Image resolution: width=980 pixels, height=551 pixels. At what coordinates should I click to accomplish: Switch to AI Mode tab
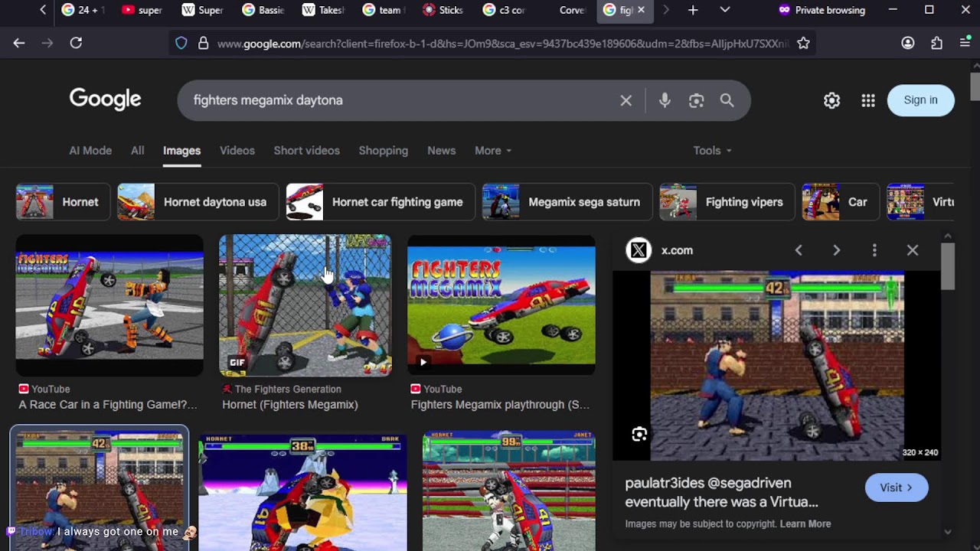pyautogui.click(x=90, y=151)
